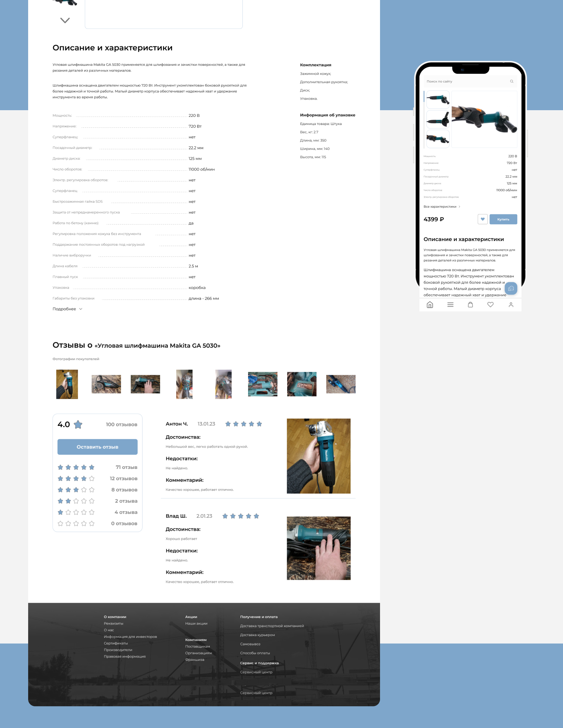Open the "Реквизиты" footer link
The height and width of the screenshot is (728, 563).
[113, 623]
